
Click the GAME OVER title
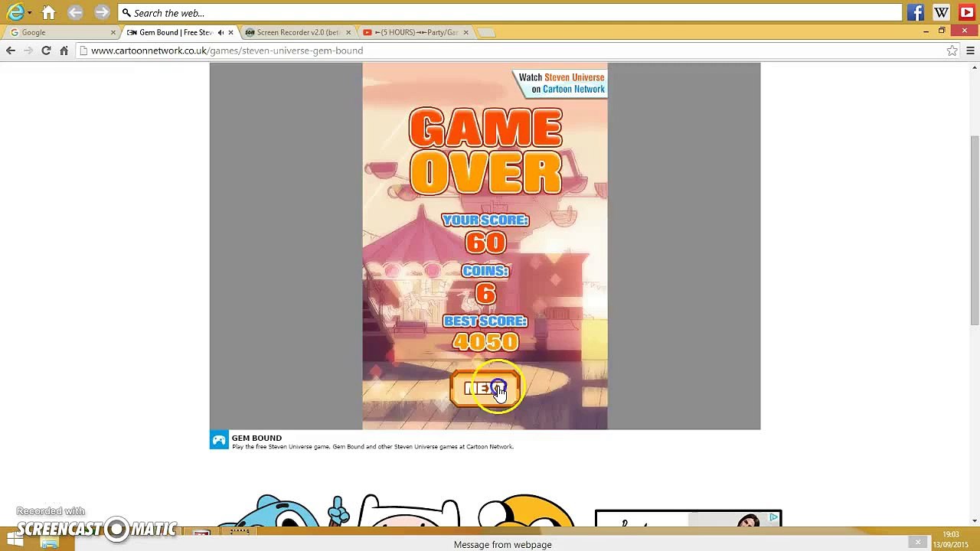point(485,151)
